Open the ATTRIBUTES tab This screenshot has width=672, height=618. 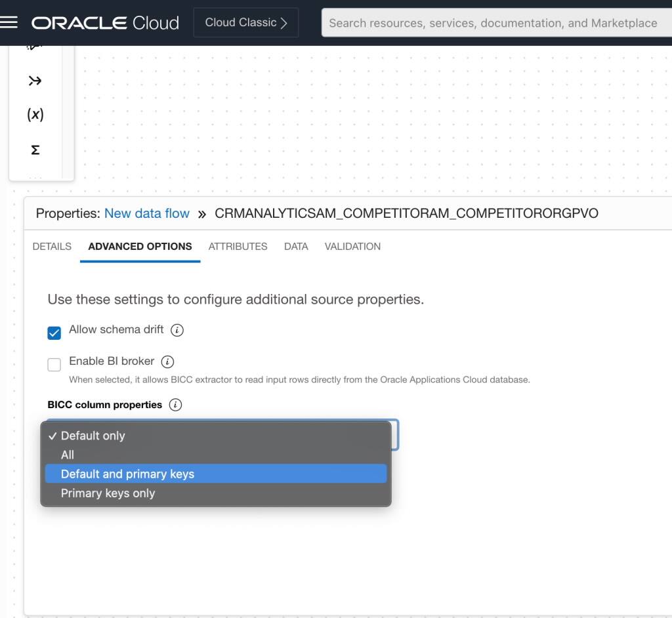point(238,247)
